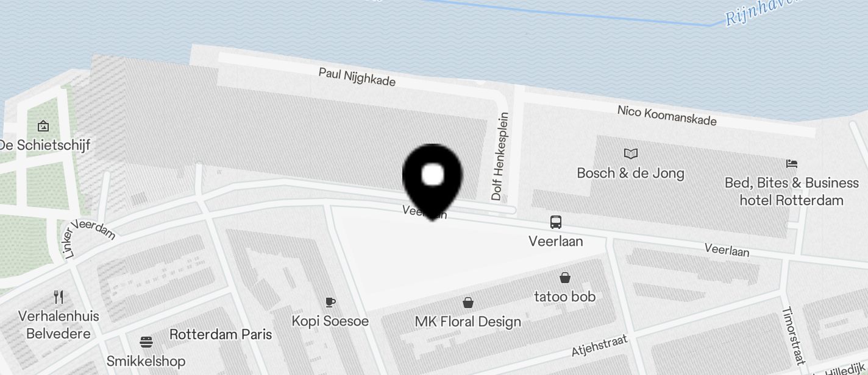
Task: Click the Dolf Henkesplein street label
Action: [x=500, y=156]
